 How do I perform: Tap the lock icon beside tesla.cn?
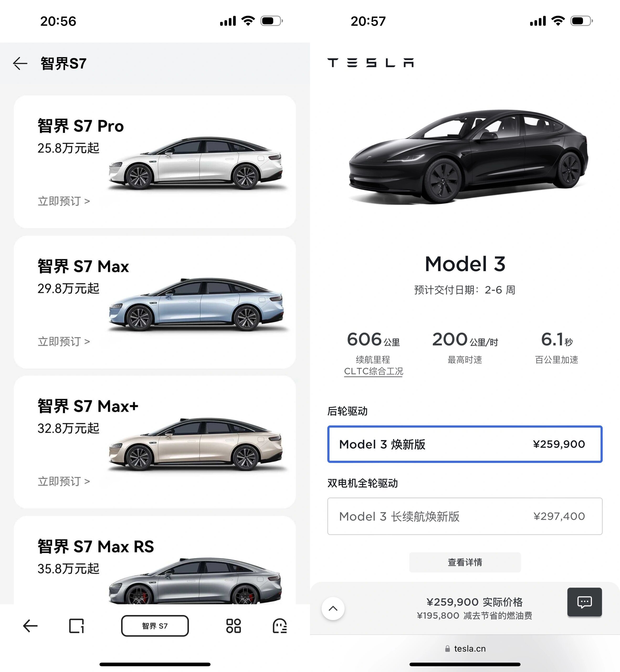pos(447,649)
